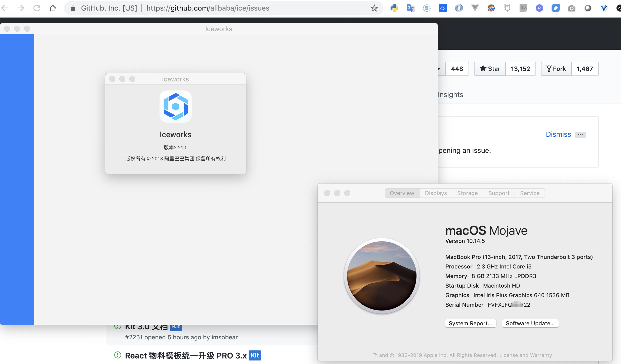The image size is (621, 364).
Task: Click the version 版本2.21.0 text
Action: click(x=176, y=148)
